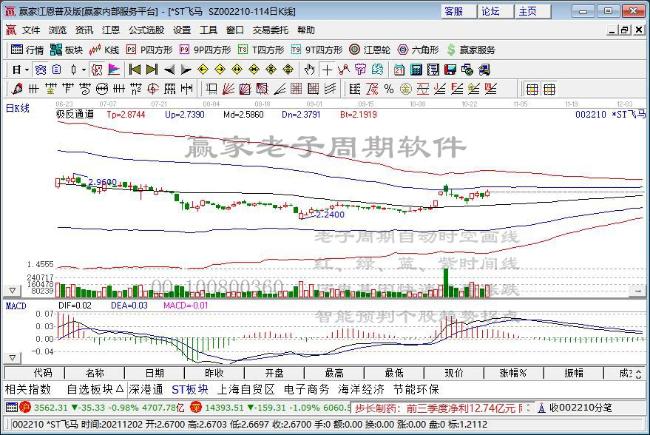Screen dimensions: 650x435
Task: Open the 交易委托 menu
Action: pos(270,30)
